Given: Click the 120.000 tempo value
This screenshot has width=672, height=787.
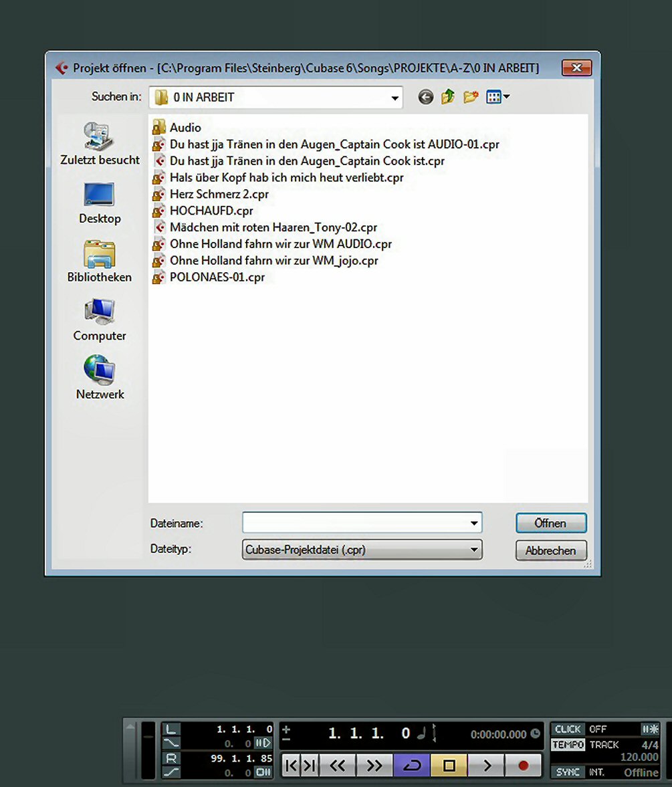Looking at the screenshot, I should 639,757.
